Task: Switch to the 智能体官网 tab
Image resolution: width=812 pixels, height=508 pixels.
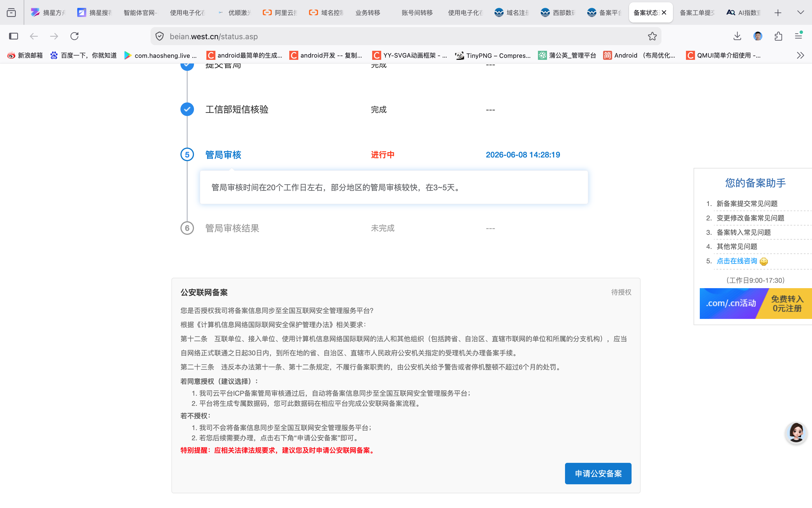Action: [x=141, y=13]
